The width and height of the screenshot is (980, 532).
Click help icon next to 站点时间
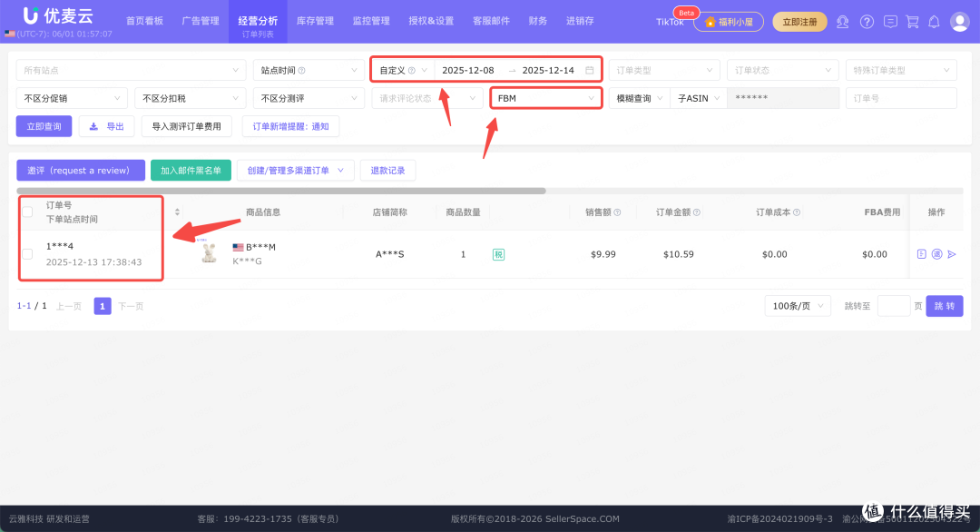(x=302, y=71)
